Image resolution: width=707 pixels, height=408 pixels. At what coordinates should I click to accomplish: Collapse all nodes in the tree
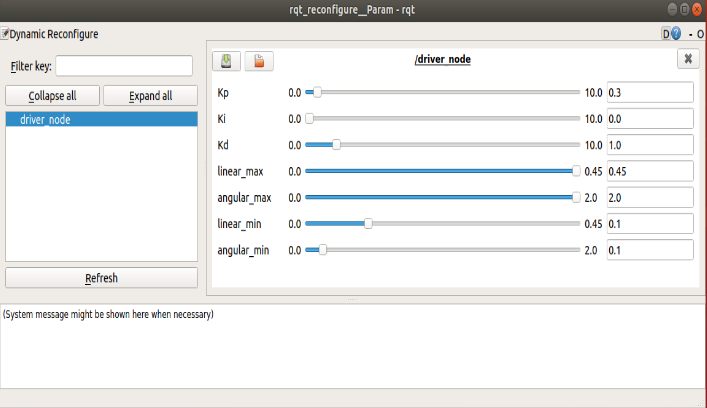tap(51, 96)
